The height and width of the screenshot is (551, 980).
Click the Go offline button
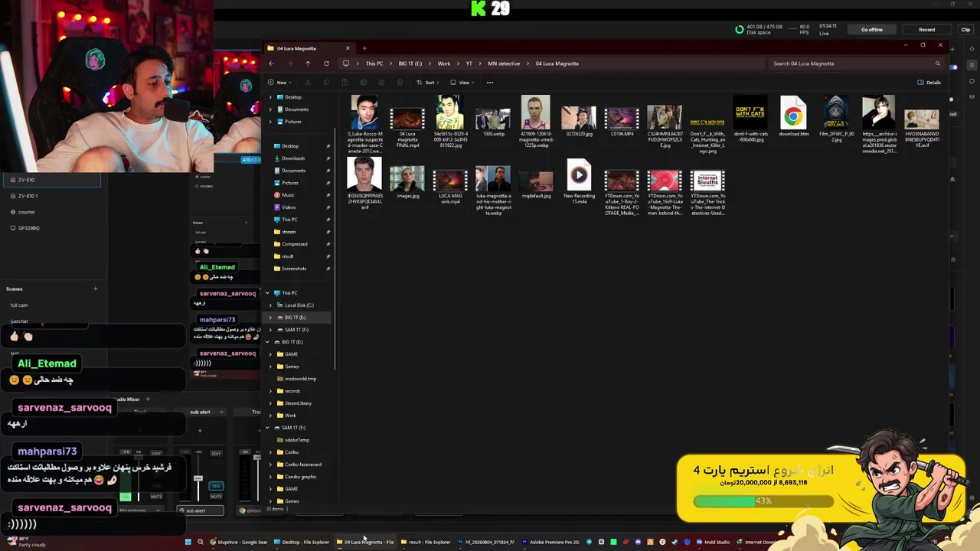[872, 30]
